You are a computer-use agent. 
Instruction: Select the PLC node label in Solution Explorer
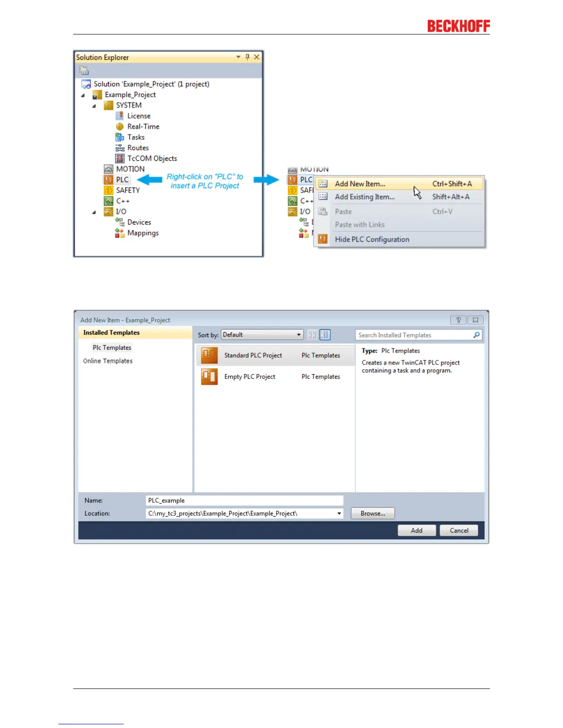(122, 180)
